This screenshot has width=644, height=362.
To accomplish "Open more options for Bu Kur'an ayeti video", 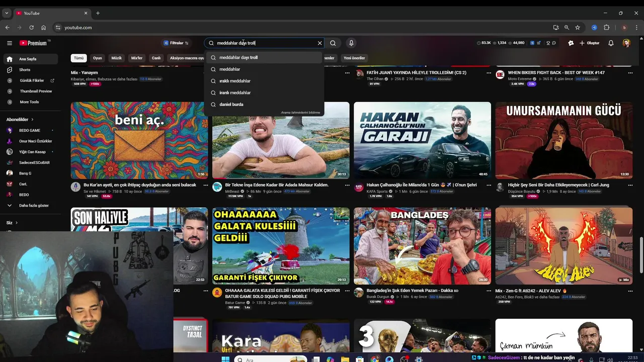I will (x=205, y=185).
